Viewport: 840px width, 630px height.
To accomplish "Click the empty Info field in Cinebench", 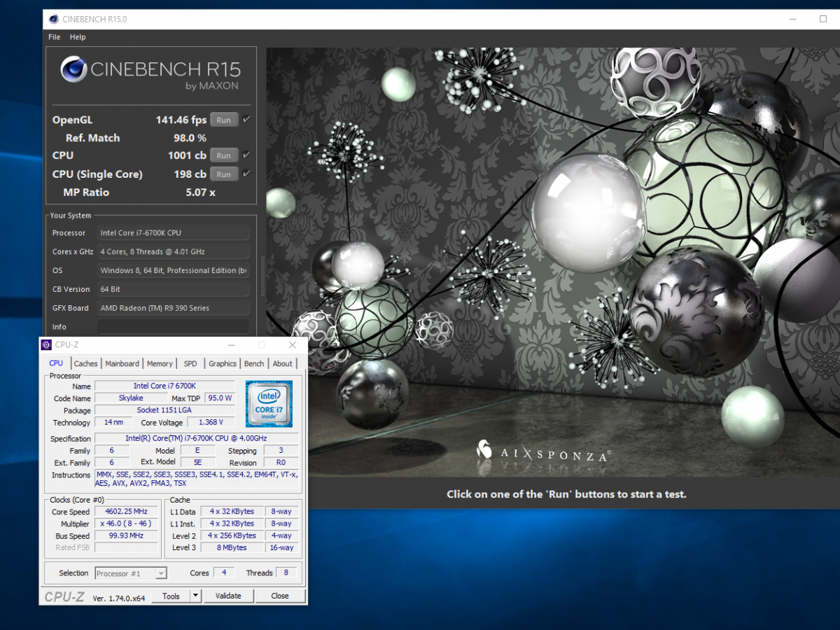I will pyautogui.click(x=173, y=326).
